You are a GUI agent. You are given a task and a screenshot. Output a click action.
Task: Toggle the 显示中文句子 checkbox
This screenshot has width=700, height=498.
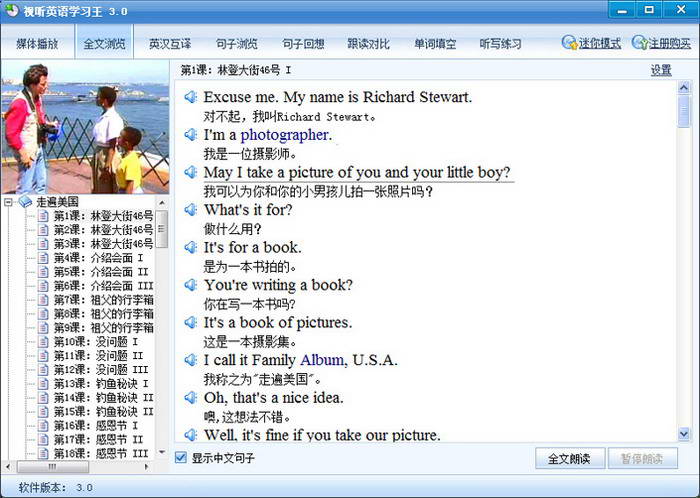pos(181,458)
